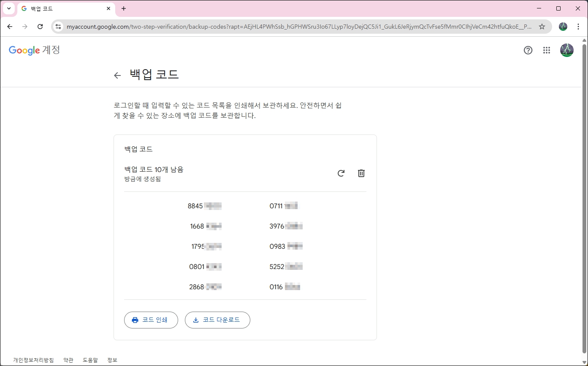Viewport: 588px width, 366px height.
Task: Regenerate new backup codes with refresh icon
Action: tap(341, 173)
